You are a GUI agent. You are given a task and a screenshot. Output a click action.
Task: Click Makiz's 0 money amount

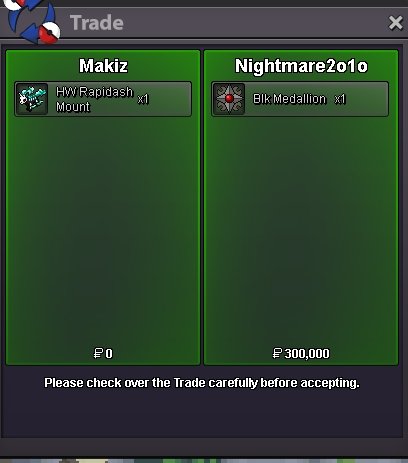click(109, 353)
